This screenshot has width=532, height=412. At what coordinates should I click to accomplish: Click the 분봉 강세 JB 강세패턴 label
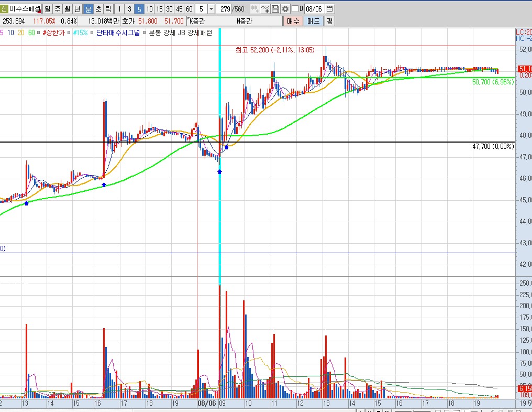pos(181,32)
